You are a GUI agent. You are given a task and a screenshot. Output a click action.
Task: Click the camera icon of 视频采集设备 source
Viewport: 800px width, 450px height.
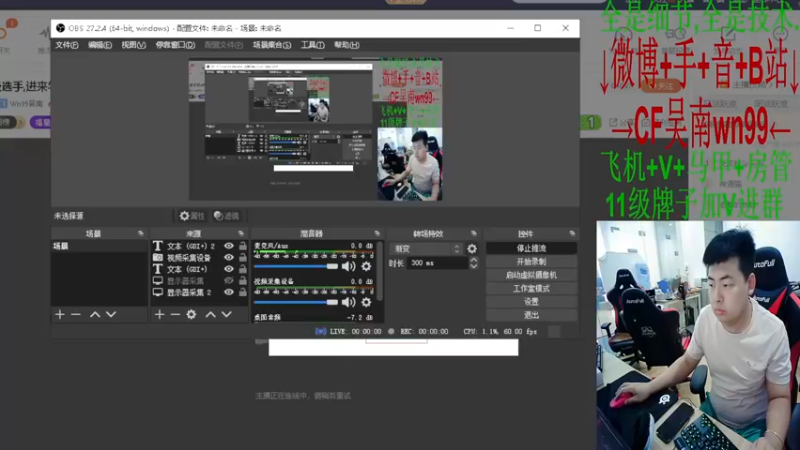pyautogui.click(x=158, y=258)
